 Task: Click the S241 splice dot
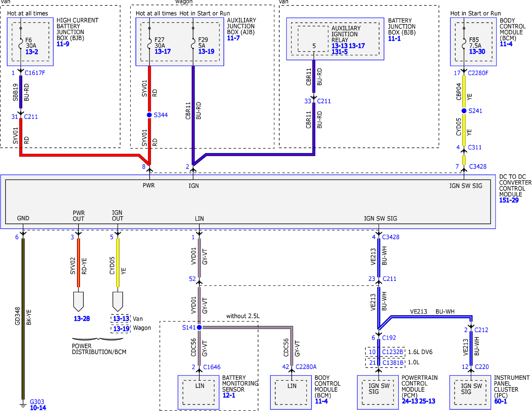(464, 111)
